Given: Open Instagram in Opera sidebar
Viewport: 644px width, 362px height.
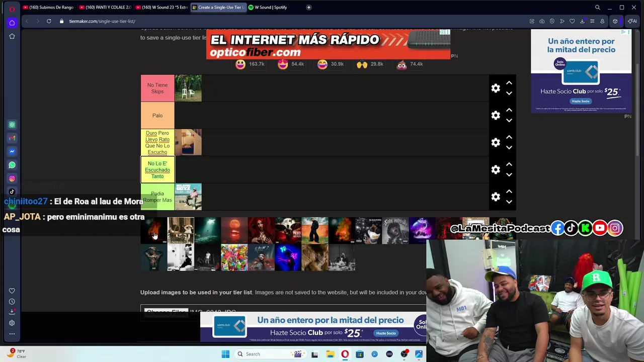Looking at the screenshot, I should point(12,178).
